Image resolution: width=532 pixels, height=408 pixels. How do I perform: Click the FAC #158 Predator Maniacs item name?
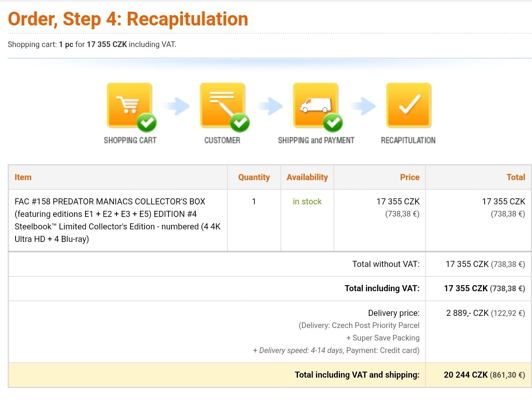pos(118,220)
